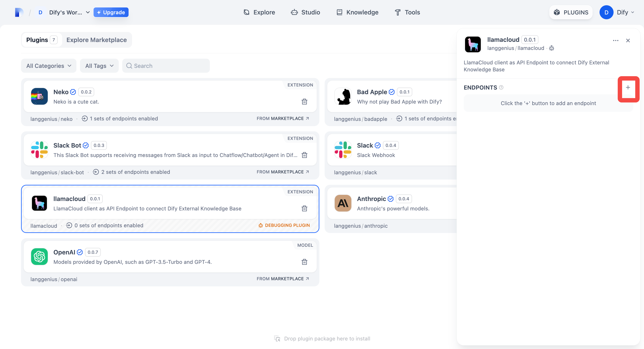Click the 'langgenius / openai' label
Screen dimensions: 644x349
pyautogui.click(x=54, y=279)
